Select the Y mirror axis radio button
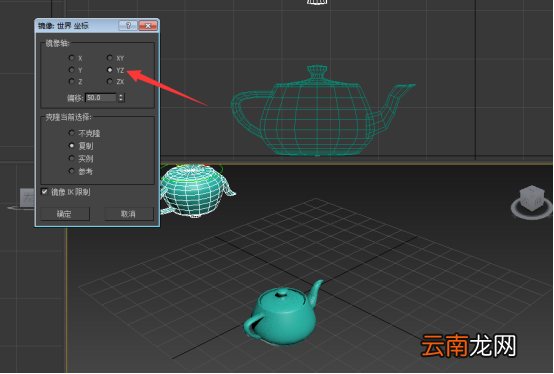The width and height of the screenshot is (554, 374). (x=72, y=70)
